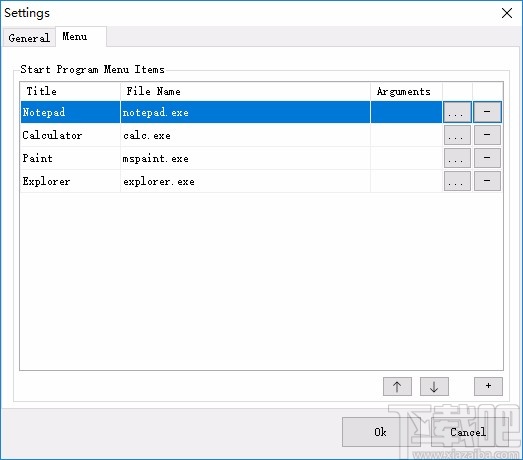Switch to the General tab
This screenshot has height=460, width=523.
(29, 38)
